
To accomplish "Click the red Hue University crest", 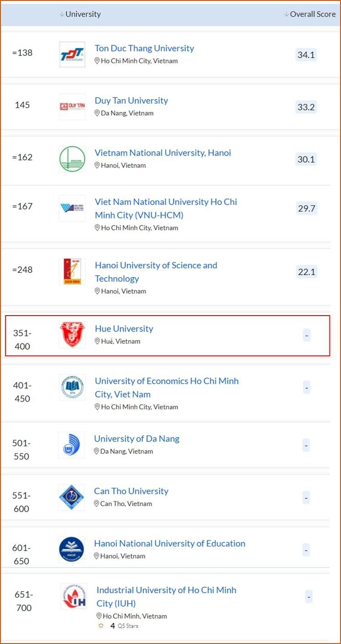I will click(x=72, y=335).
